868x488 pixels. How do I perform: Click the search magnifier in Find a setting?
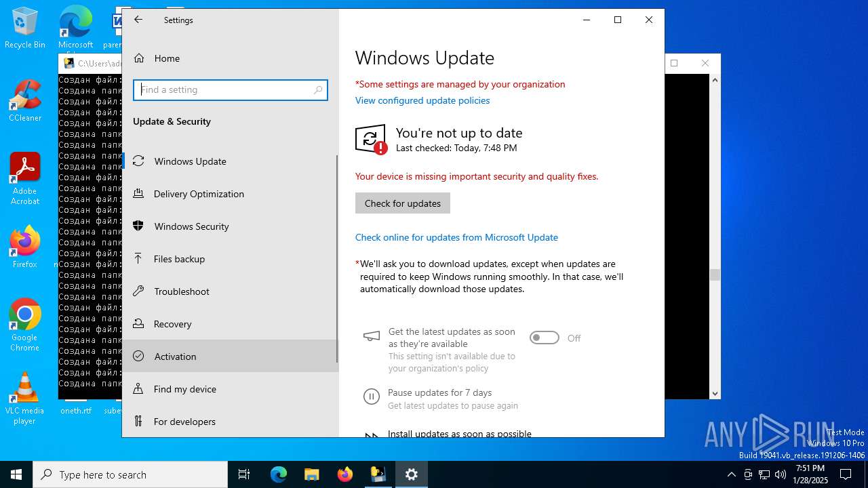[x=318, y=89]
